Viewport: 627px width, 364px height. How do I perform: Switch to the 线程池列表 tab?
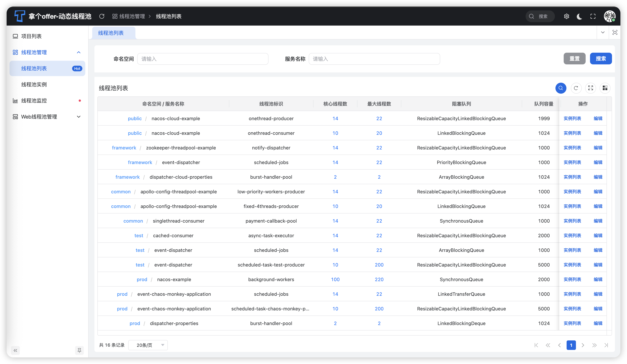(114, 33)
